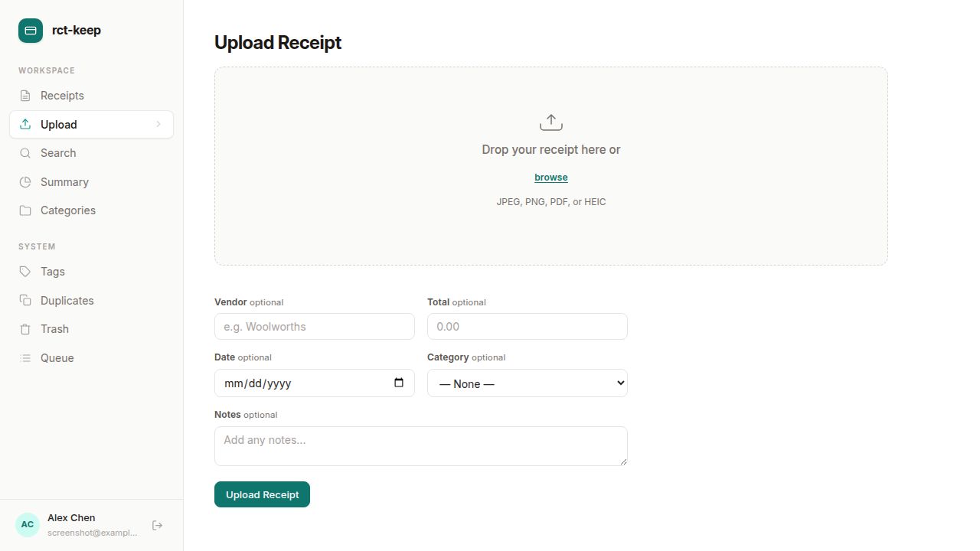Open Search via the magnifier icon
The image size is (980, 551).
click(x=24, y=153)
